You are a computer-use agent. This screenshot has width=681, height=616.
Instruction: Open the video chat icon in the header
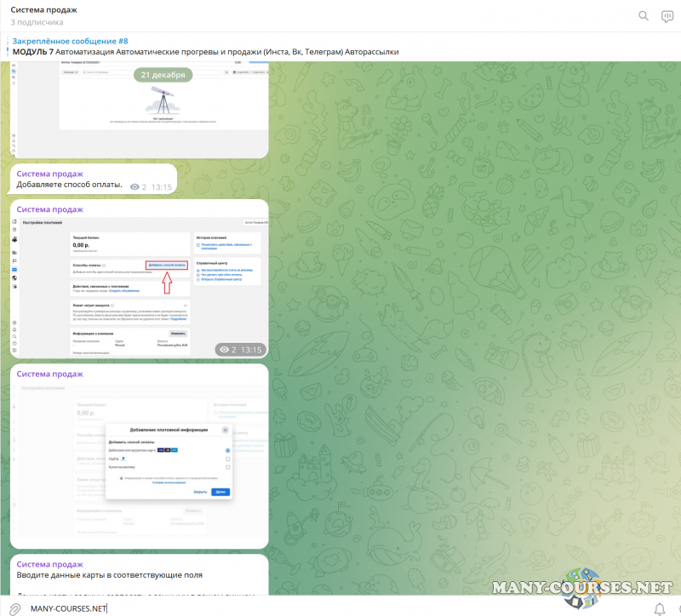click(667, 15)
